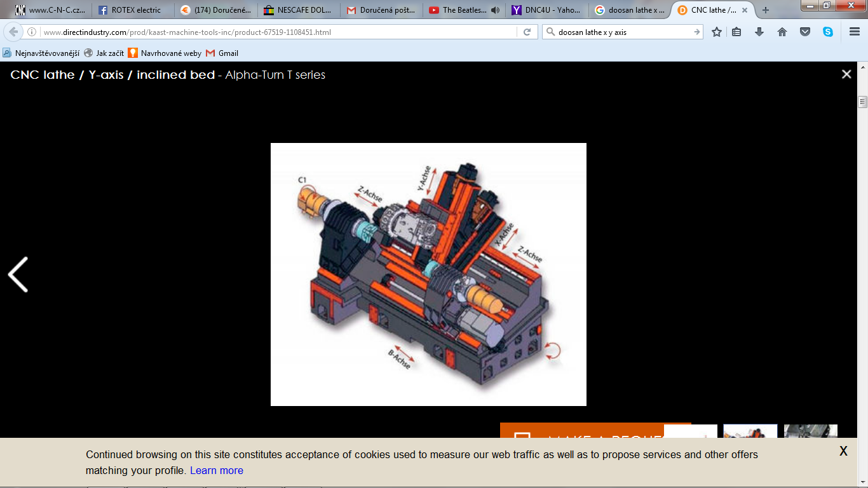Image resolution: width=868 pixels, height=488 pixels.
Task: Show bookmarks list icon in toolbar
Action: coord(736,32)
